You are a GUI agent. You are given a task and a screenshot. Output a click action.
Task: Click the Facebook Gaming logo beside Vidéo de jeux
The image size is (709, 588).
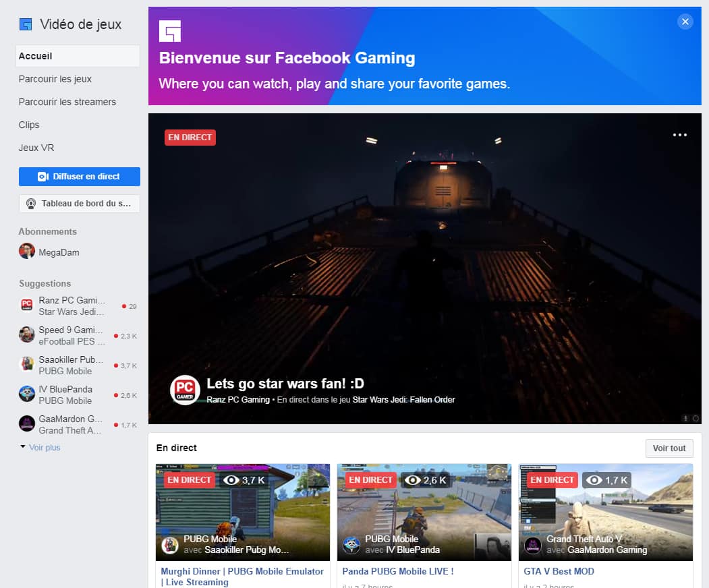pyautogui.click(x=26, y=24)
